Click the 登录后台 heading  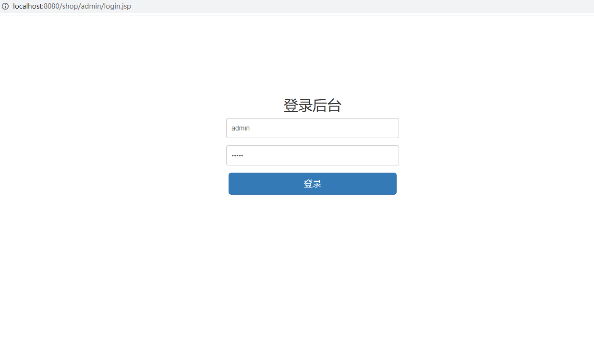click(312, 106)
